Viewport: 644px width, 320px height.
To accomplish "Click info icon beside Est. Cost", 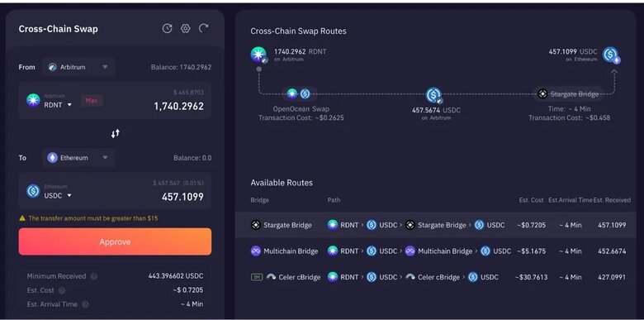I will (x=62, y=290).
